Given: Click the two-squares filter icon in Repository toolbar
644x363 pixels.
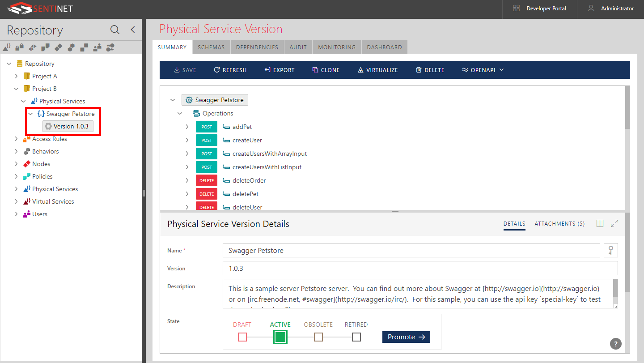Looking at the screenshot, I should pos(85,47).
